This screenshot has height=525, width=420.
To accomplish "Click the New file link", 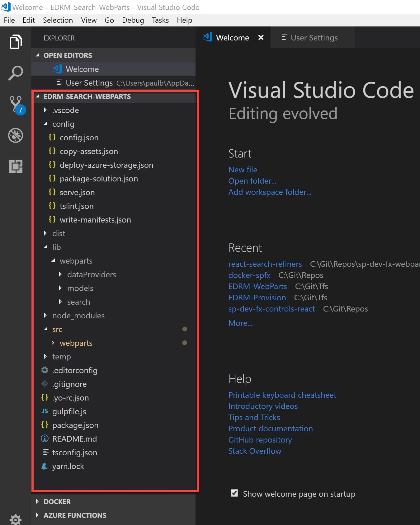I will pyautogui.click(x=243, y=170).
